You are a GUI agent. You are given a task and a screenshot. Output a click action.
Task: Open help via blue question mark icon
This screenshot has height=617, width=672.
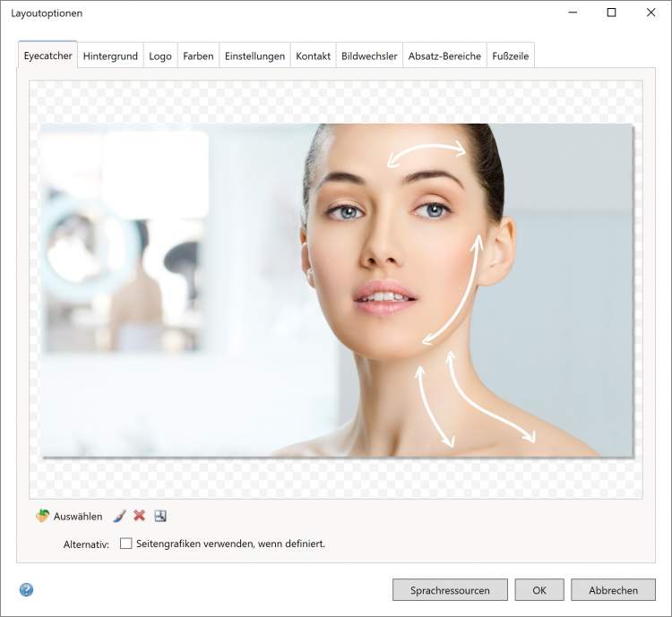26,590
